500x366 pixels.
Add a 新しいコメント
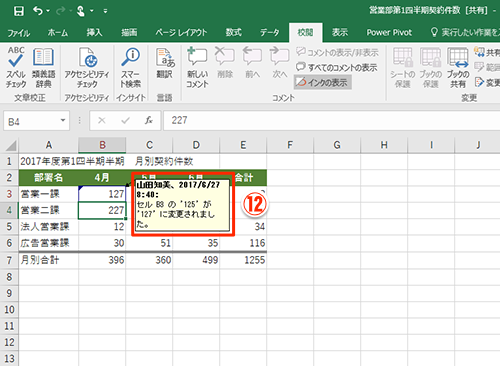pos(197,67)
